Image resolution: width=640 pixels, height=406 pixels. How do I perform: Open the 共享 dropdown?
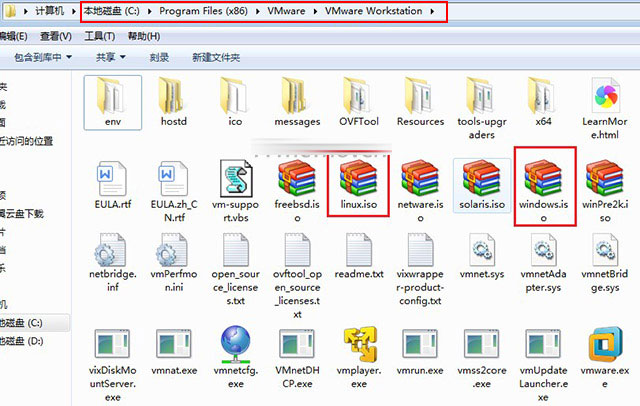pos(110,57)
